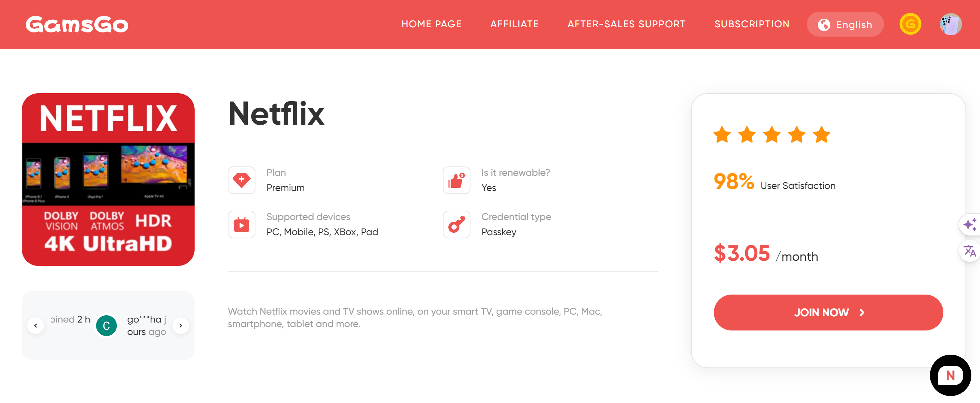Click the thumbs-up renewable icon
The height and width of the screenshot is (403, 980).
456,180
